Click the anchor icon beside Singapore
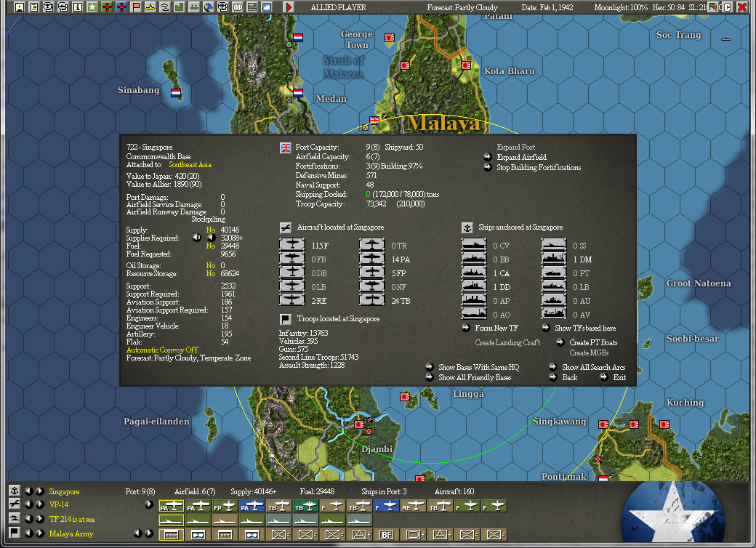The image size is (756, 548). pos(15,491)
